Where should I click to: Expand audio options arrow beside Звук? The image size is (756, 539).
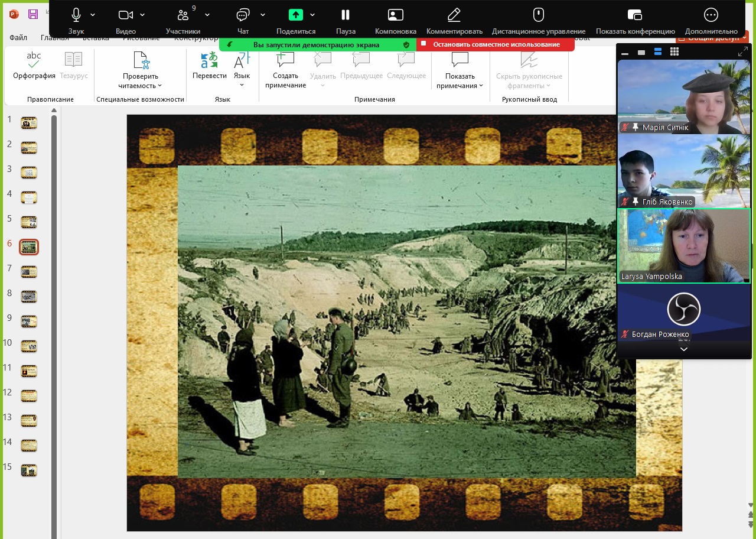pyautogui.click(x=93, y=15)
